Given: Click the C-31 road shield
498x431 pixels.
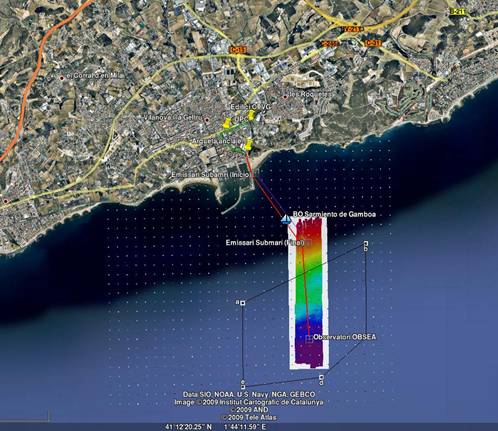Looking at the screenshot, I should point(372,43).
